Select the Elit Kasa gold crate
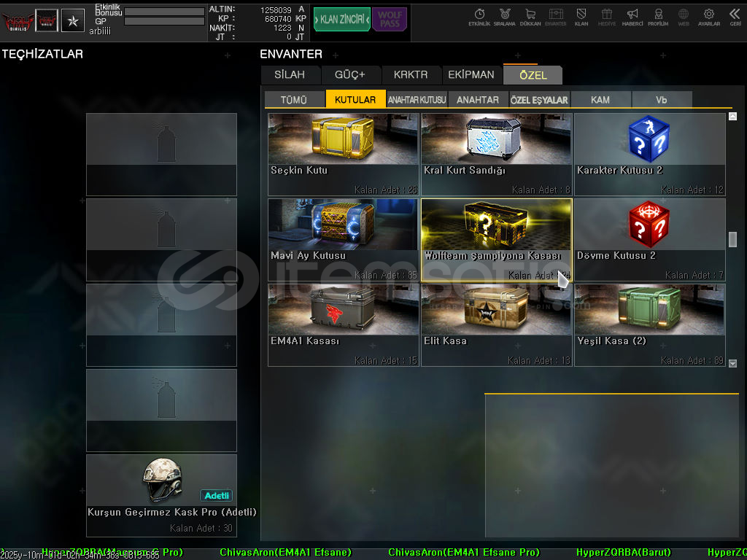Image resolution: width=747 pixels, height=560 pixels. point(496,325)
